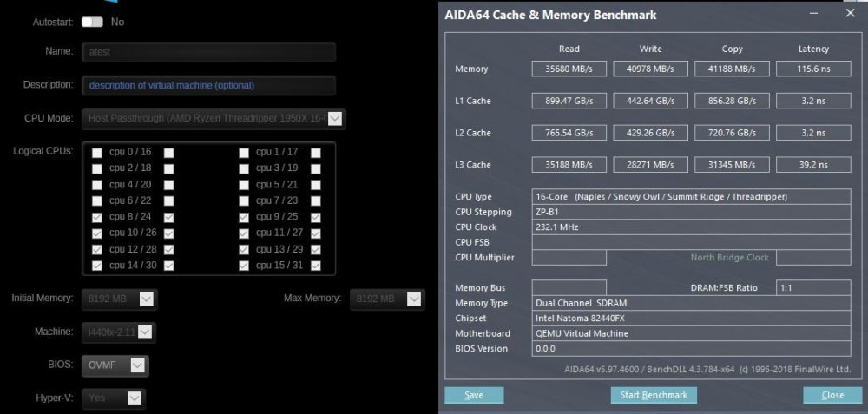
Task: Click the Chipset value Intel Natoma 82440FX
Action: [x=692, y=319]
